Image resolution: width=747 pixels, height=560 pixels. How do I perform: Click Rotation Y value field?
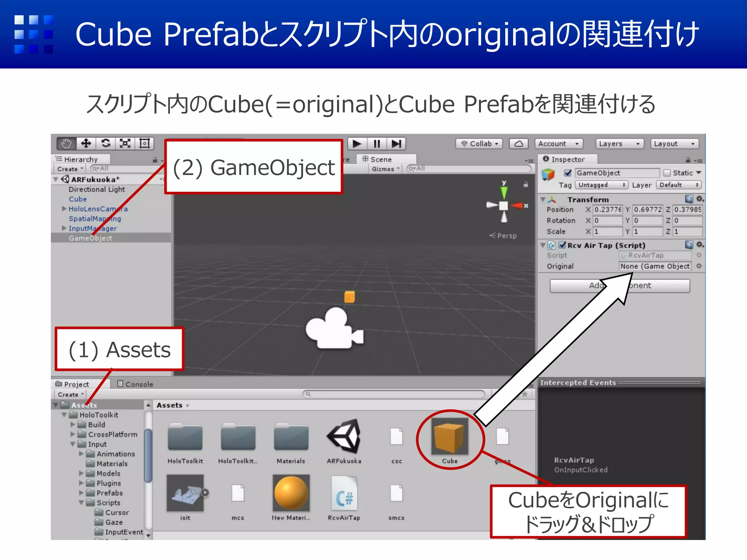pos(648,221)
